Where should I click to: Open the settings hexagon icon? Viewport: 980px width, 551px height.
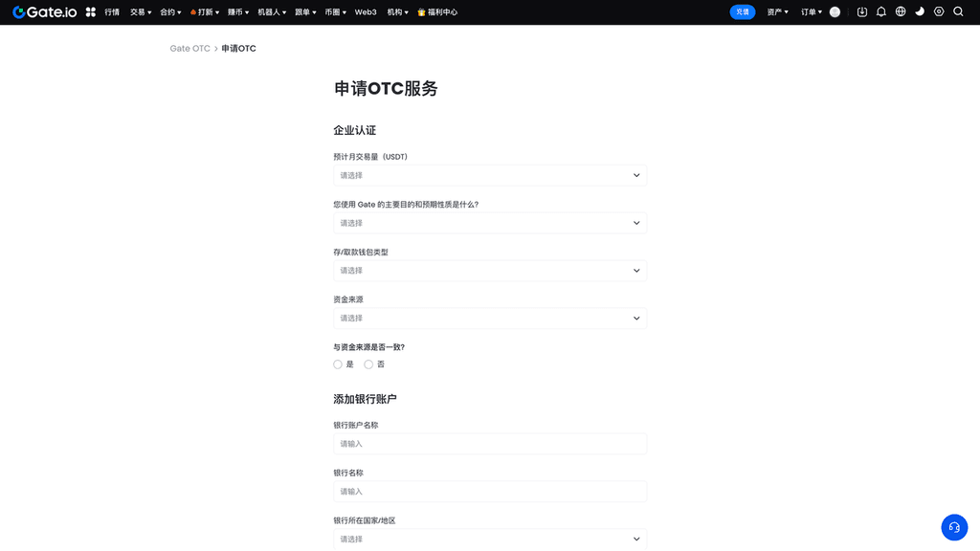[939, 12]
